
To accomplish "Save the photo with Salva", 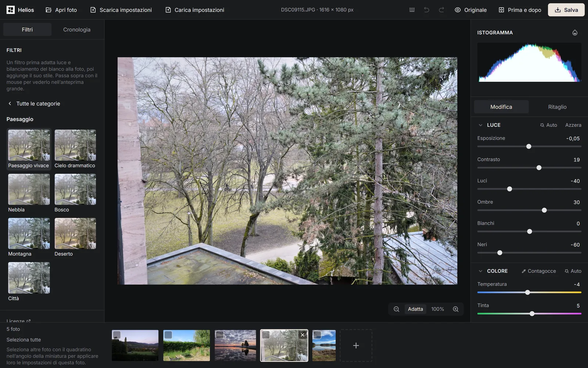I will [566, 10].
